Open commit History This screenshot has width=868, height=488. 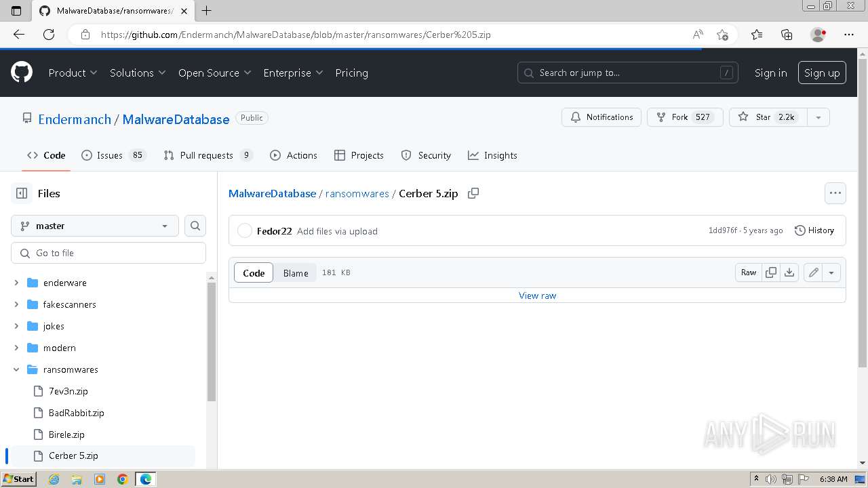point(814,230)
